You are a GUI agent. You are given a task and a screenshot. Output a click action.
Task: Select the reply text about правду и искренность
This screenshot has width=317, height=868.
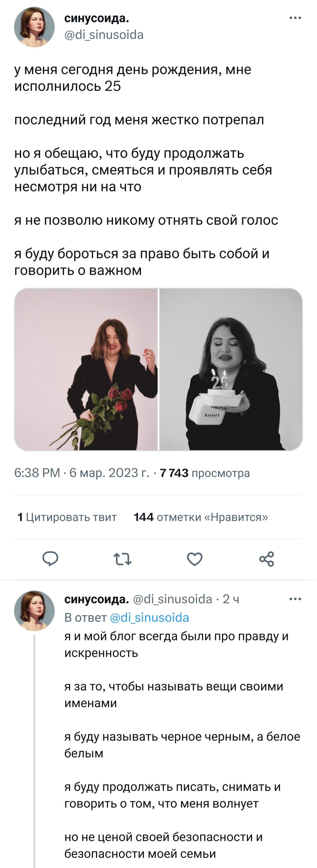[x=176, y=644]
